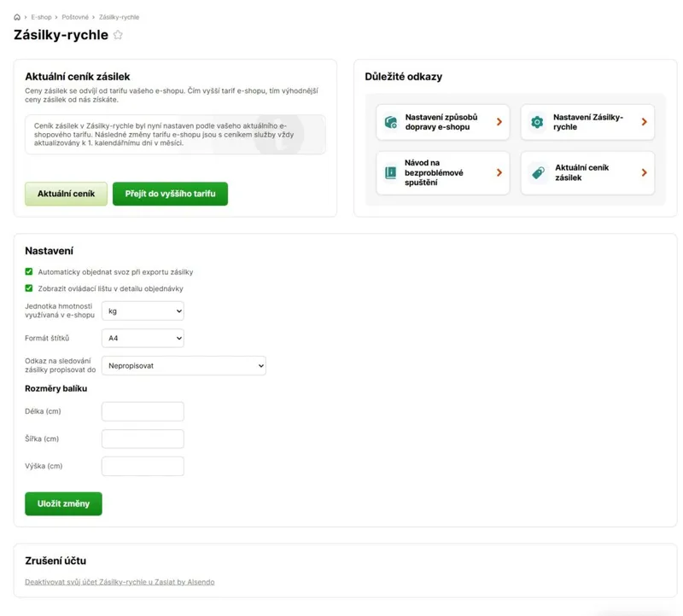The width and height of the screenshot is (683, 616).
Task: Click gear icon for Nastavení Zásilky-rychle
Action: 537,122
